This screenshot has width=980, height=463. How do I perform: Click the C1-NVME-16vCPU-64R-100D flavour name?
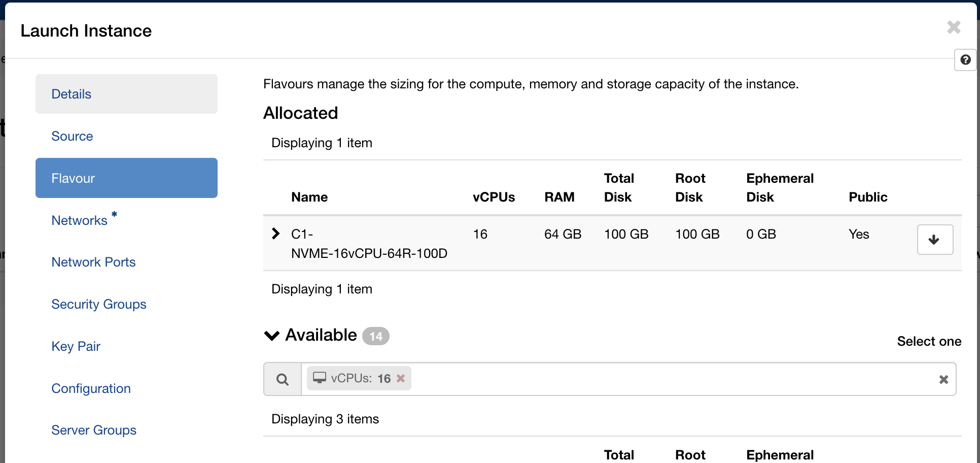coord(369,244)
